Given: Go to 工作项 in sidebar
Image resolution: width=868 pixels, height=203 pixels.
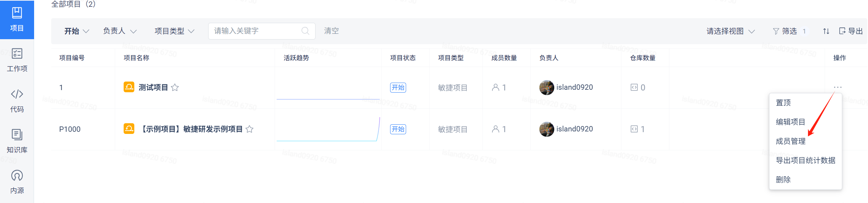Looking at the screenshot, I should coord(17,60).
